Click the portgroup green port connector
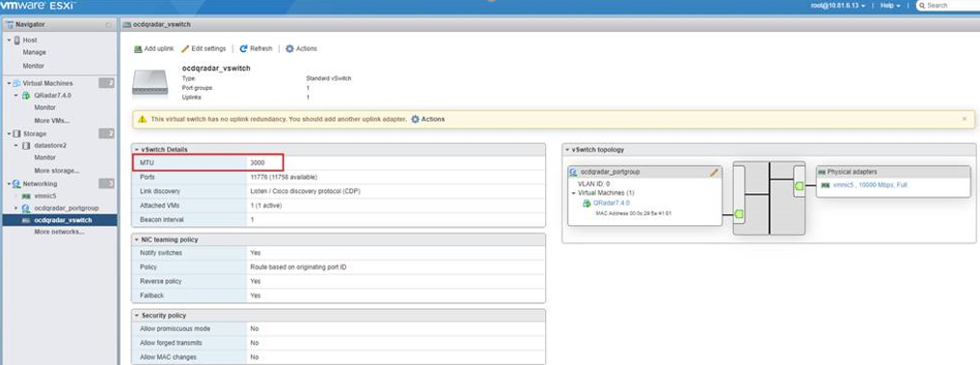980x365 pixels. coord(739,214)
